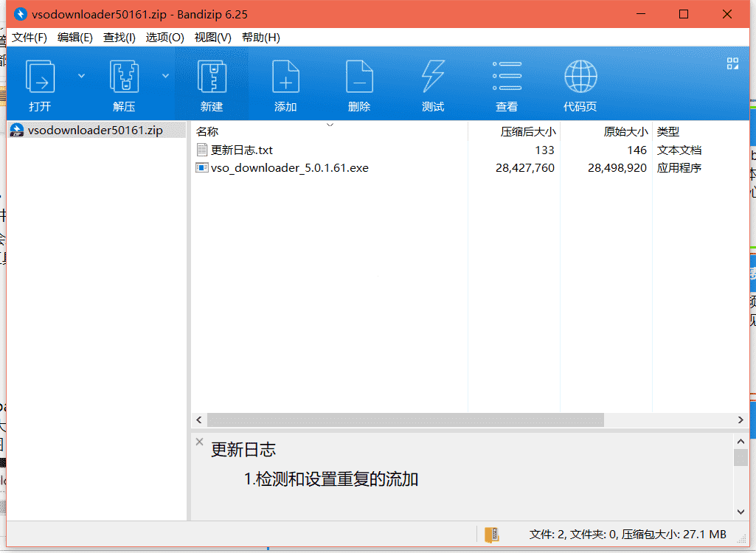
Task: Click the archive icon in the status bar
Action: pyautogui.click(x=492, y=535)
